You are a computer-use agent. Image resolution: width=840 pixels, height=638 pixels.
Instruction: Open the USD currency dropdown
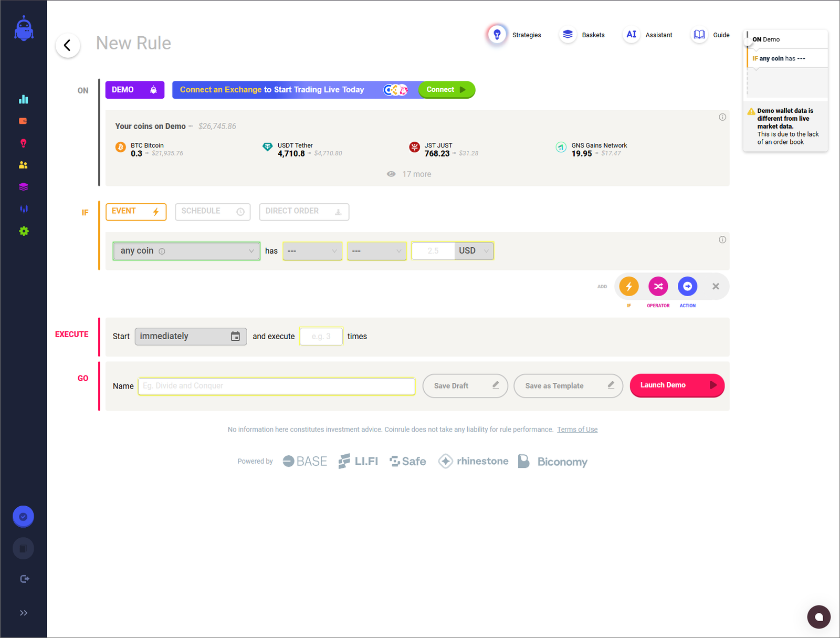tap(473, 250)
